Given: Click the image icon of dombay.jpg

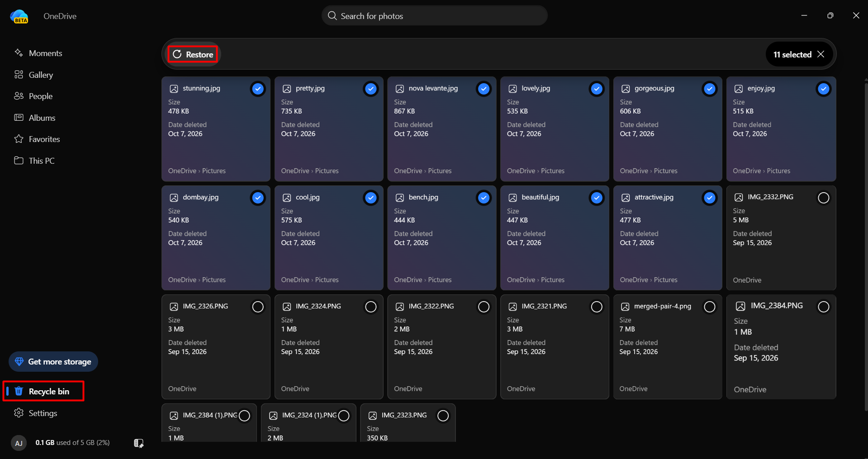Looking at the screenshot, I should pos(174,198).
